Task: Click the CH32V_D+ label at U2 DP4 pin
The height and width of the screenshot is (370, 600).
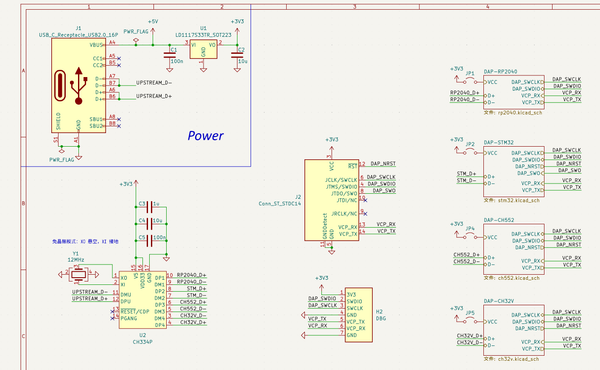Action: pyautogui.click(x=193, y=322)
